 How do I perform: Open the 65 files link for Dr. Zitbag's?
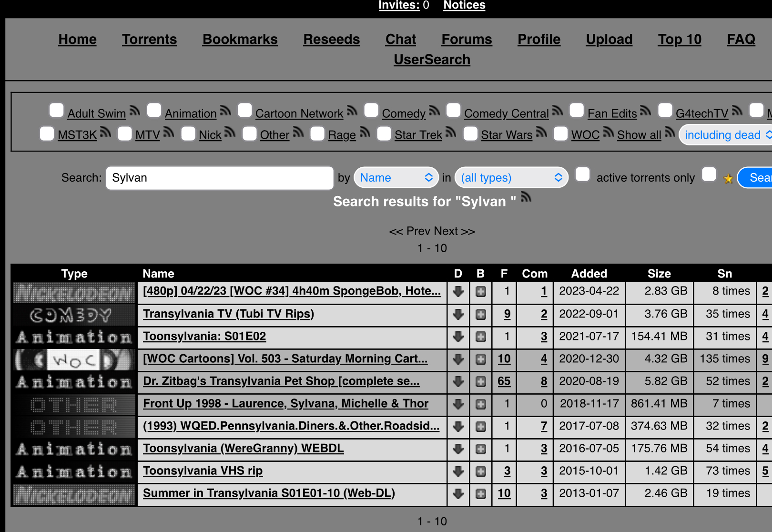coord(504,381)
